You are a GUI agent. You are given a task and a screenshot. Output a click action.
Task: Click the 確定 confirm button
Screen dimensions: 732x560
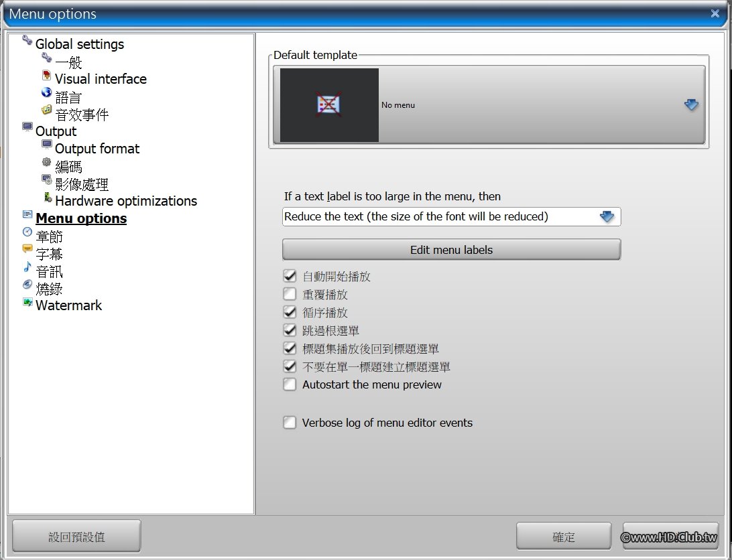(x=564, y=536)
